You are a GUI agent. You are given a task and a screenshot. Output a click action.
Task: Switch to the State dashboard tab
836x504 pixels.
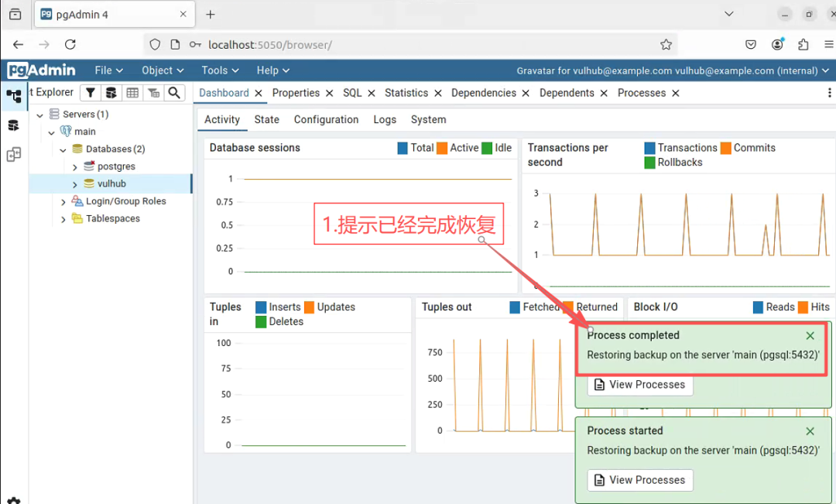point(266,119)
